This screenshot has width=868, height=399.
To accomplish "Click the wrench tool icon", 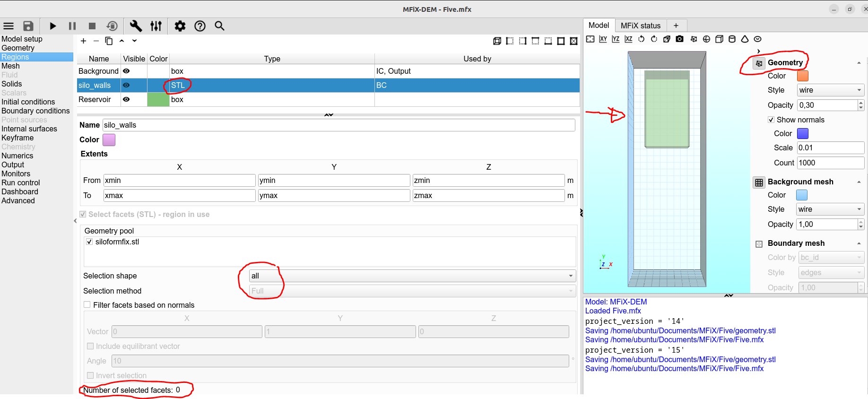I will tap(136, 26).
